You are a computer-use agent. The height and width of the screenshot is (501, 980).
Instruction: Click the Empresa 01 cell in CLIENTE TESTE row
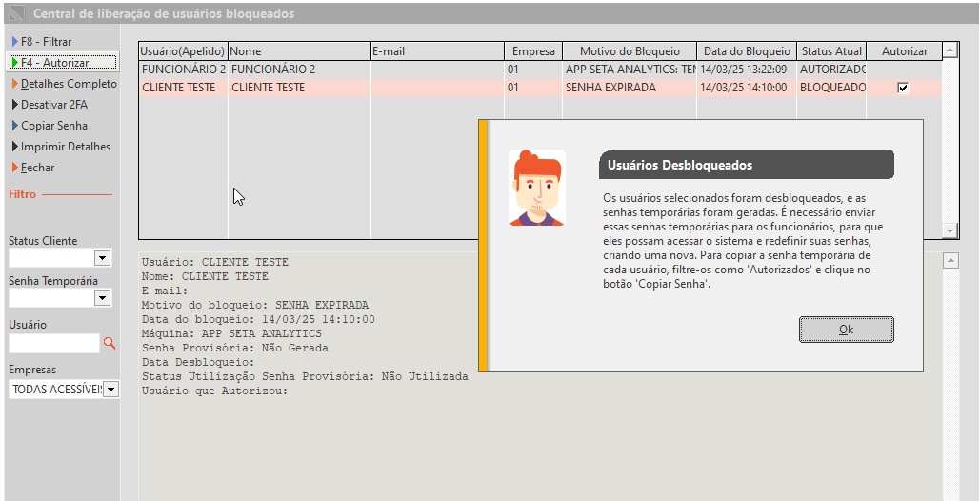(533, 88)
